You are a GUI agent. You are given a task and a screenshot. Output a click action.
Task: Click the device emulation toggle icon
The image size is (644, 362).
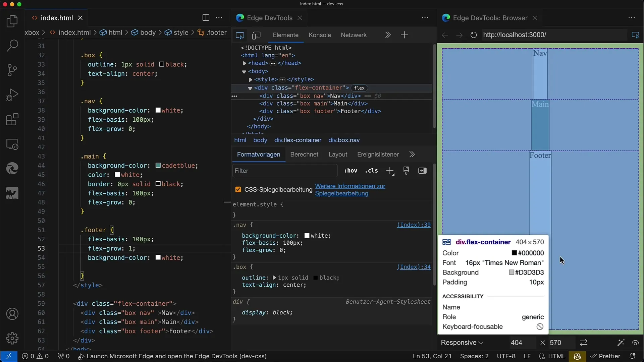point(256,35)
